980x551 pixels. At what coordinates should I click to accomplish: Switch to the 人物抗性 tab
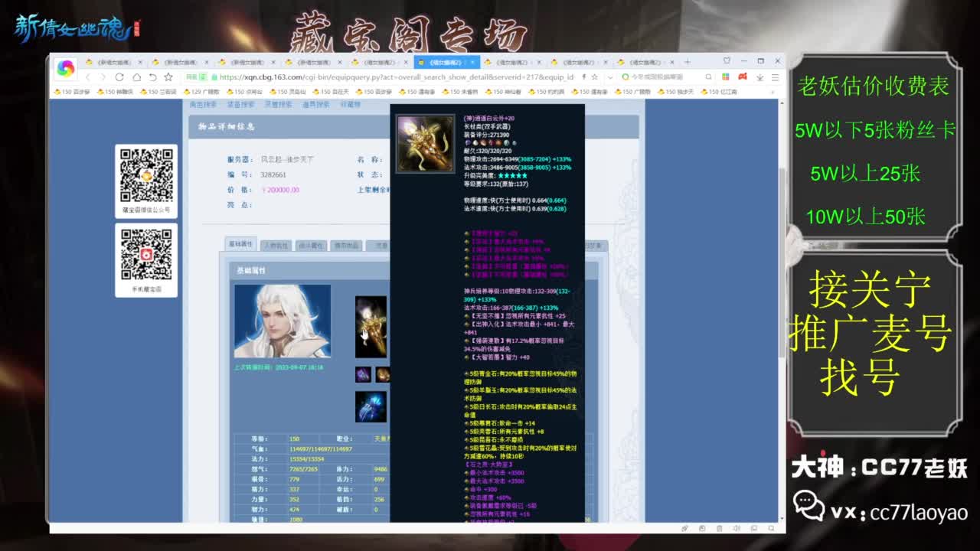(276, 246)
